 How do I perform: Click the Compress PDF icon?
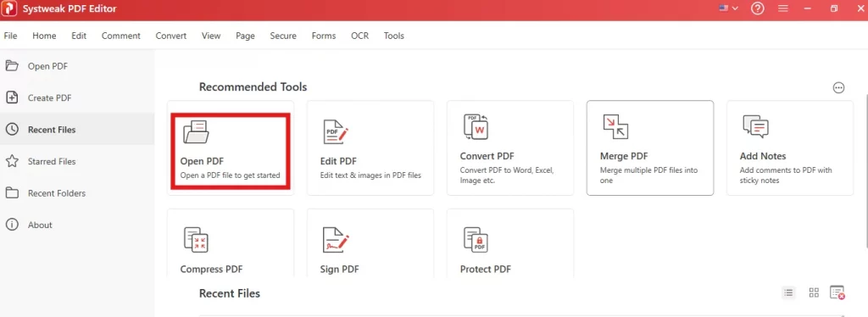(x=196, y=240)
